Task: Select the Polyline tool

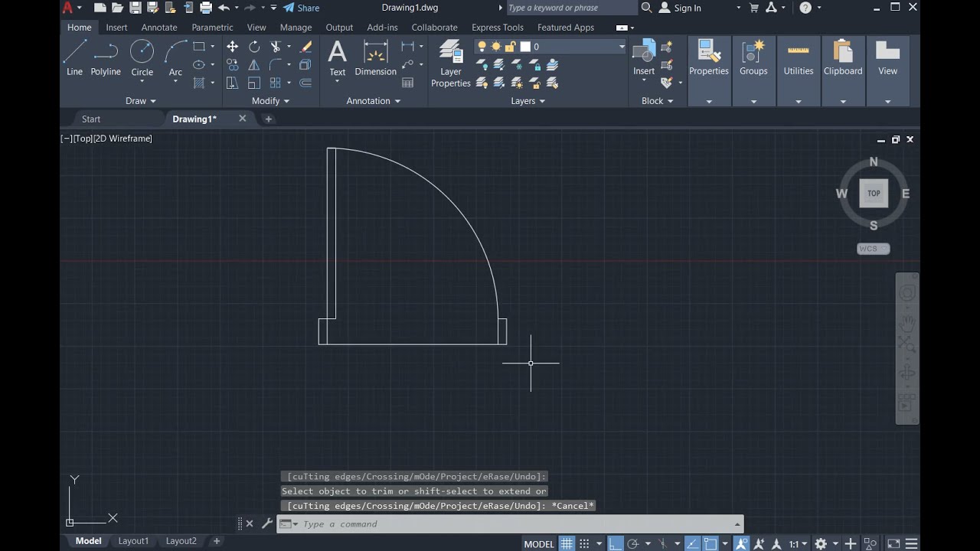Action: [106, 58]
